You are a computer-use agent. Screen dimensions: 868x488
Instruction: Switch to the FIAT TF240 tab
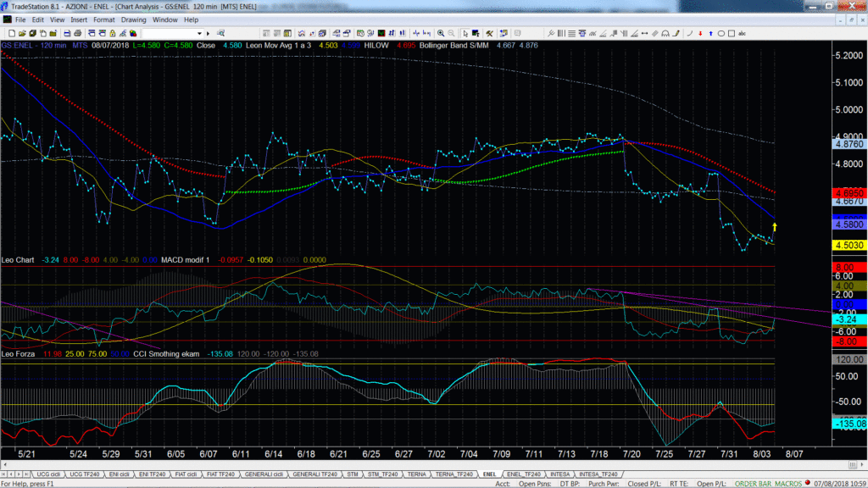pyautogui.click(x=220, y=474)
